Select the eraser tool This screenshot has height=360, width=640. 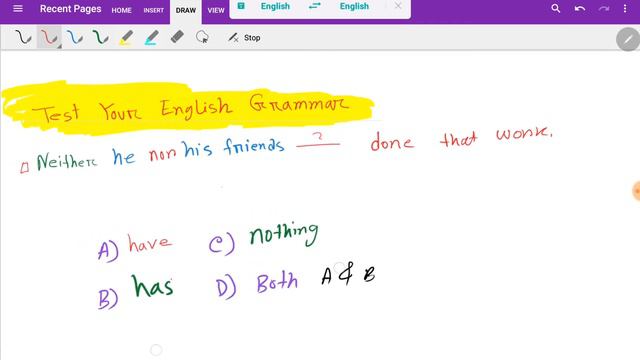177,37
